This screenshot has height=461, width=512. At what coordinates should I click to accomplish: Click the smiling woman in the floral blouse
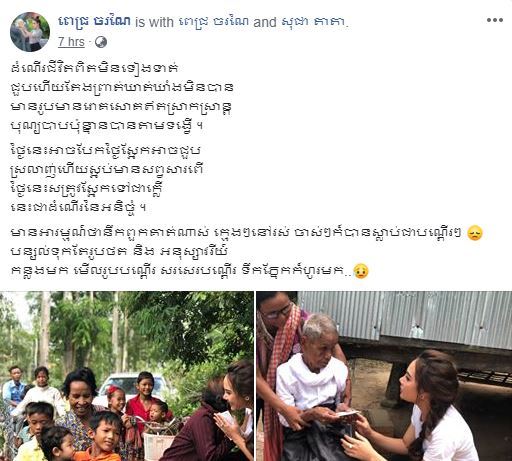79,405
